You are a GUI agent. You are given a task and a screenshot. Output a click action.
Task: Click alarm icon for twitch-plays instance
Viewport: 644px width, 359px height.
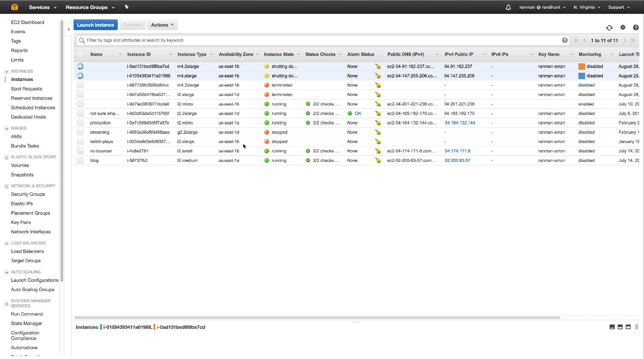378,142
